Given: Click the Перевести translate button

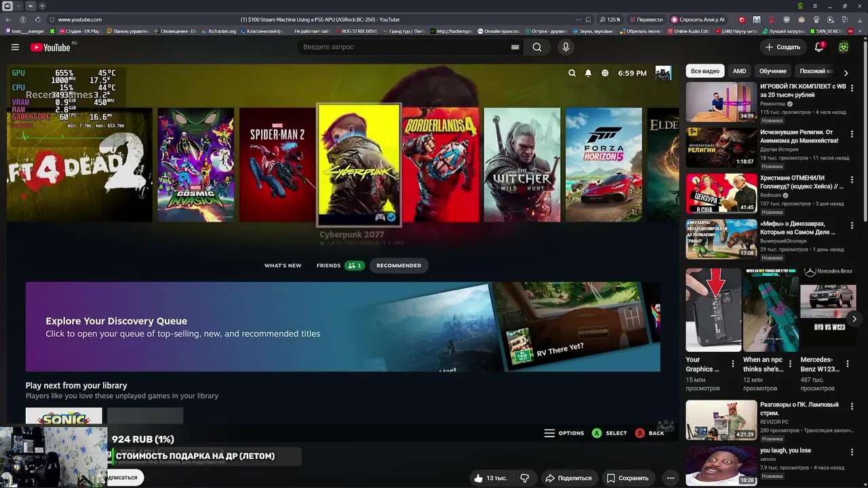Looking at the screenshot, I should pyautogui.click(x=646, y=20).
